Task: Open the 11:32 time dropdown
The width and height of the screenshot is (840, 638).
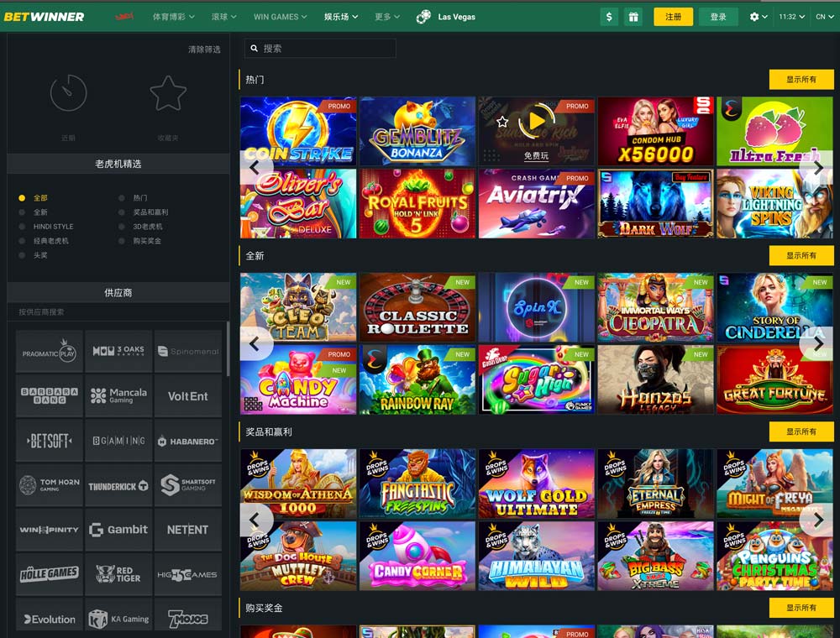Action: [792, 17]
